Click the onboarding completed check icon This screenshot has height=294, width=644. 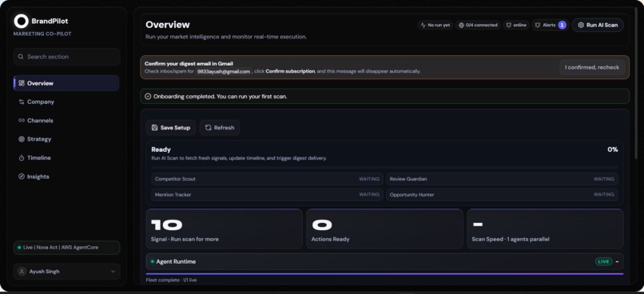pos(149,97)
